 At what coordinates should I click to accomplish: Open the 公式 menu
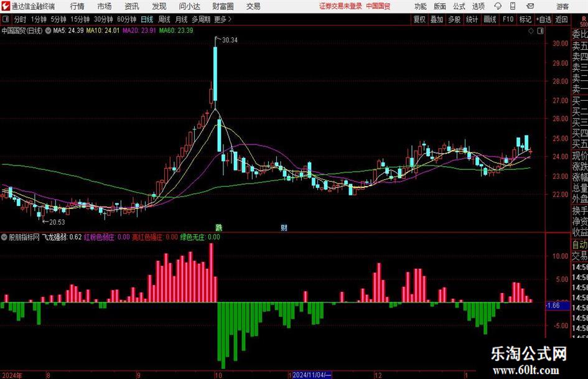pos(459,6)
